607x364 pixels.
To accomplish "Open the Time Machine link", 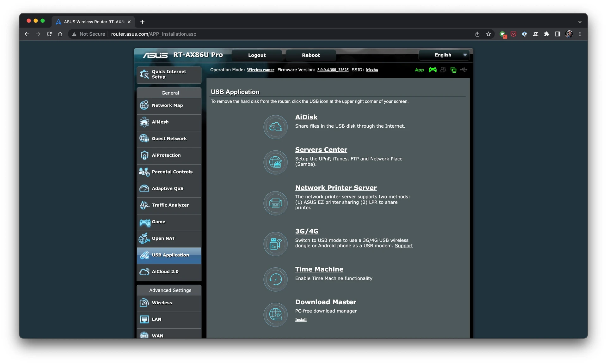I will click(x=319, y=269).
